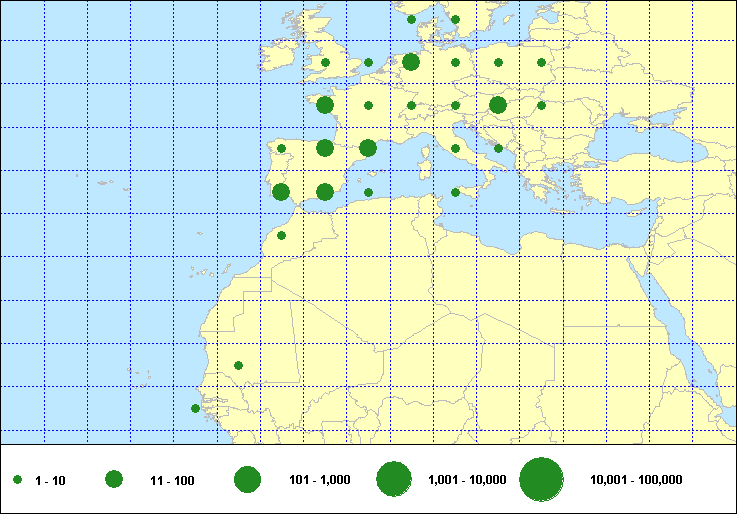This screenshot has width=737, height=514.
Task: Click the legend circle for 11 - 100
Action: [113, 480]
